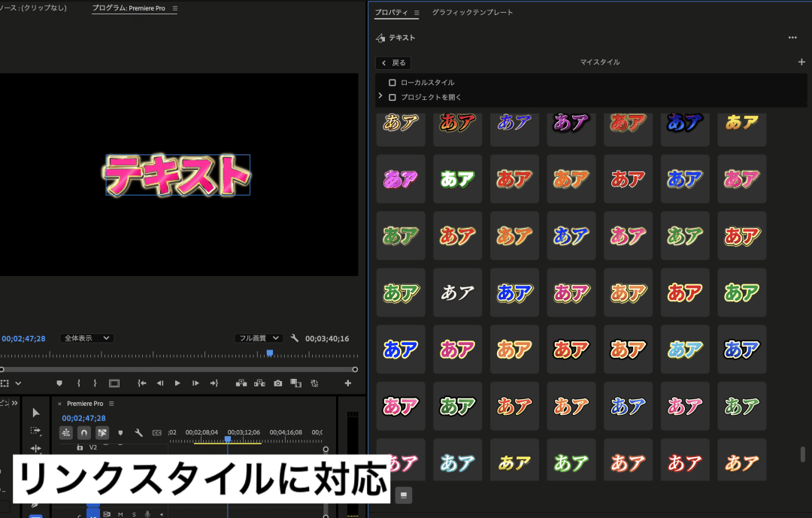Click the Play button in the program monitor
Viewport: 812px width, 518px height.
tap(178, 383)
